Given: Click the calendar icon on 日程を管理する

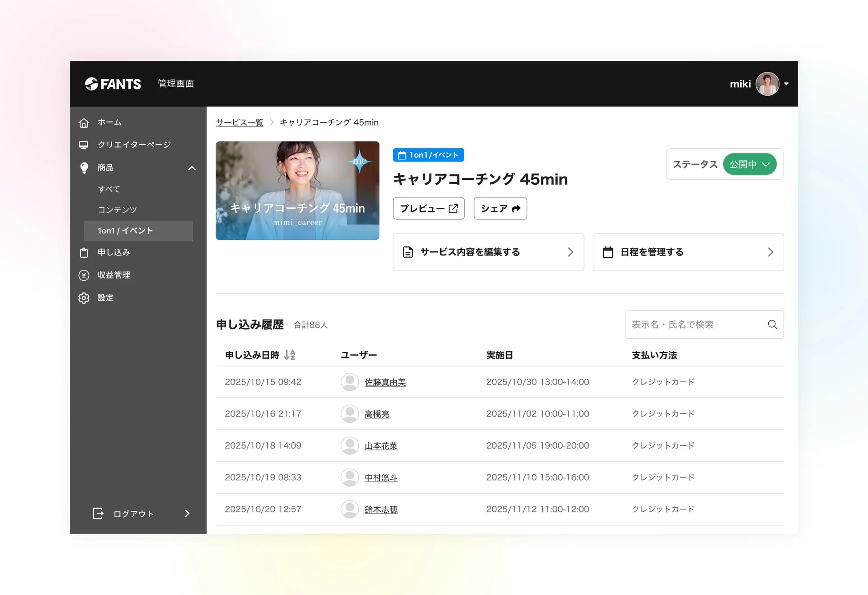Looking at the screenshot, I should click(x=609, y=252).
